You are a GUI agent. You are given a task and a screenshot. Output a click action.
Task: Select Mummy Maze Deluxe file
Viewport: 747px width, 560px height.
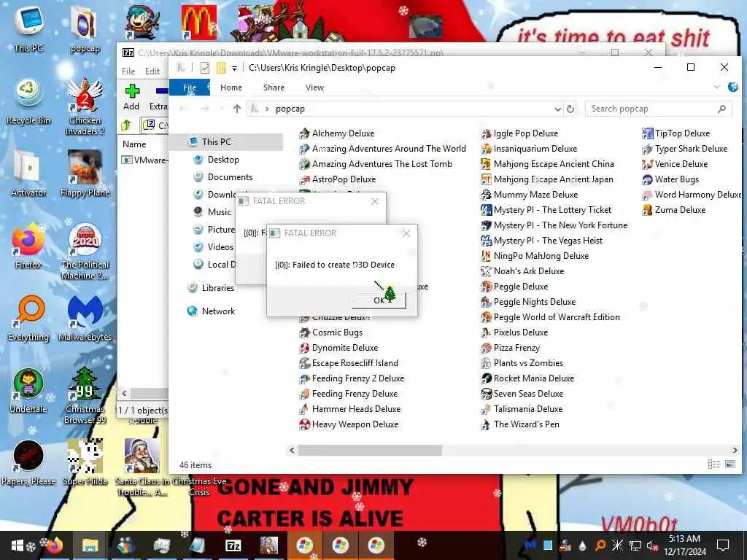tap(530, 195)
